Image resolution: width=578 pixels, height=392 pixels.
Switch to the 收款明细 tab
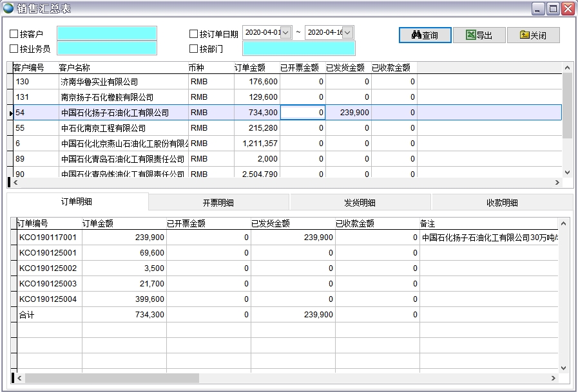[501, 201]
